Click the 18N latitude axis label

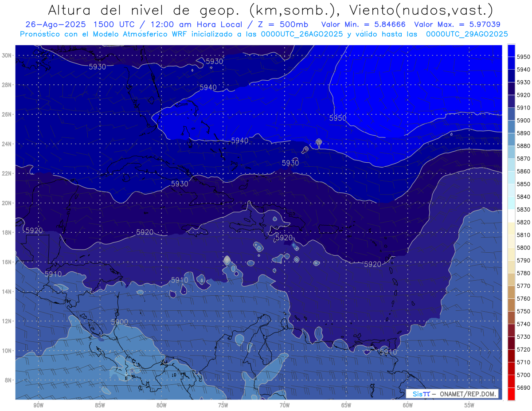pyautogui.click(x=7, y=232)
